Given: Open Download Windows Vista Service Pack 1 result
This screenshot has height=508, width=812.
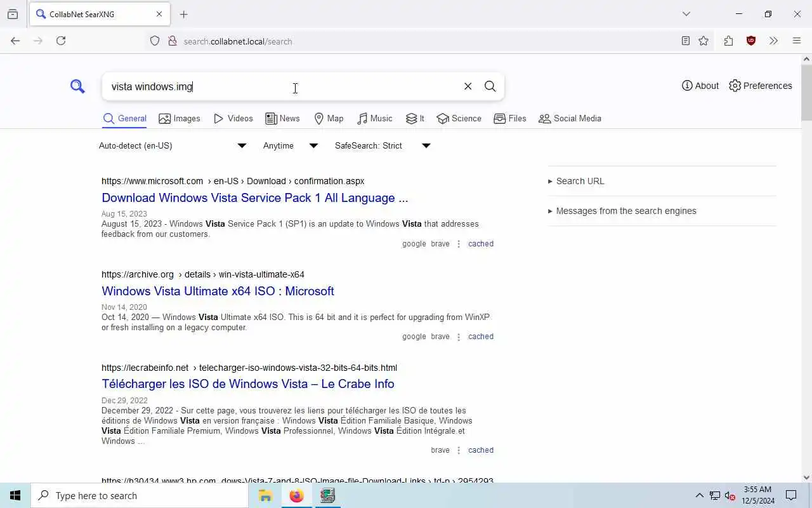Looking at the screenshot, I should (254, 197).
